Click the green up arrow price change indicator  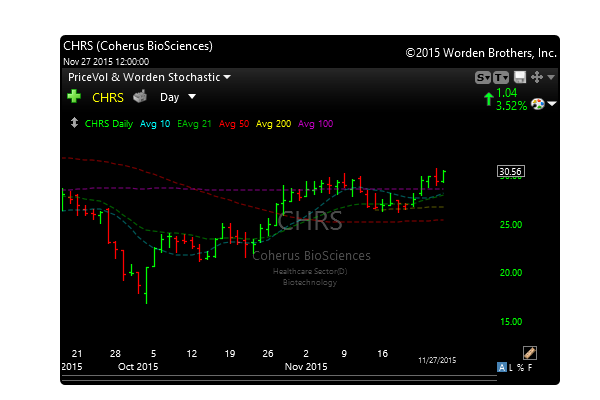coord(488,99)
